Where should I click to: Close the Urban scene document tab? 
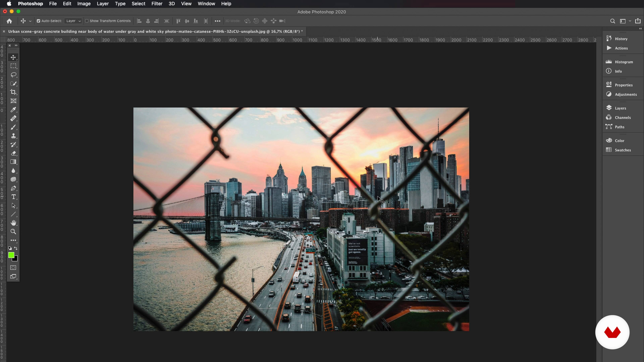coord(4,32)
